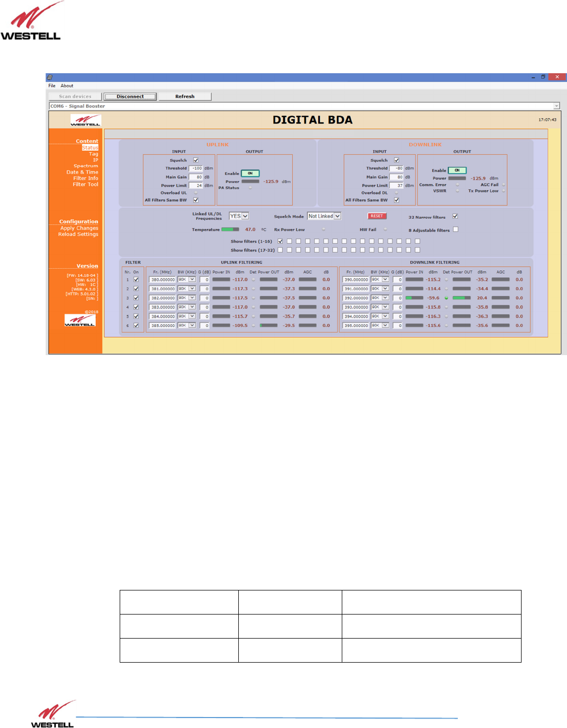Click the Downlink 392.000000 Power OUT bar
567x728 pixels.
461,298
